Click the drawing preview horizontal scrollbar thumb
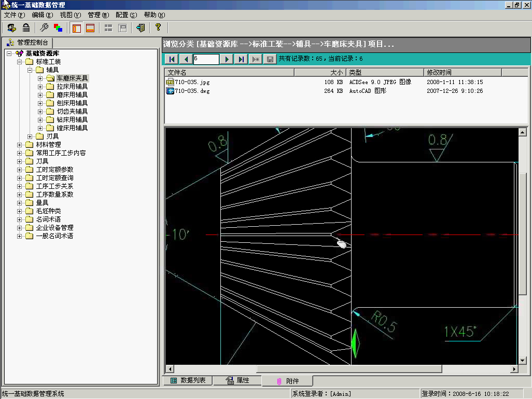This screenshot has height=399, width=532. 348,369
